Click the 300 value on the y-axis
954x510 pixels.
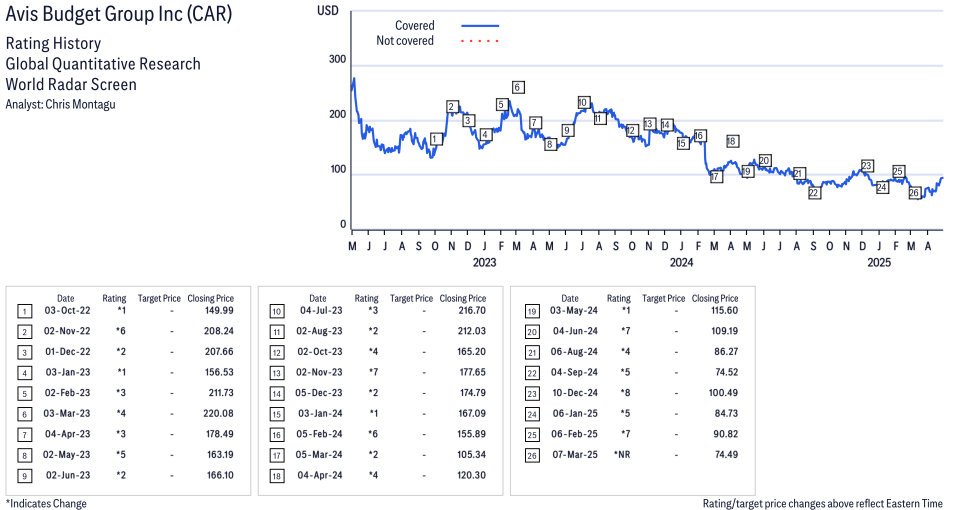[x=337, y=59]
